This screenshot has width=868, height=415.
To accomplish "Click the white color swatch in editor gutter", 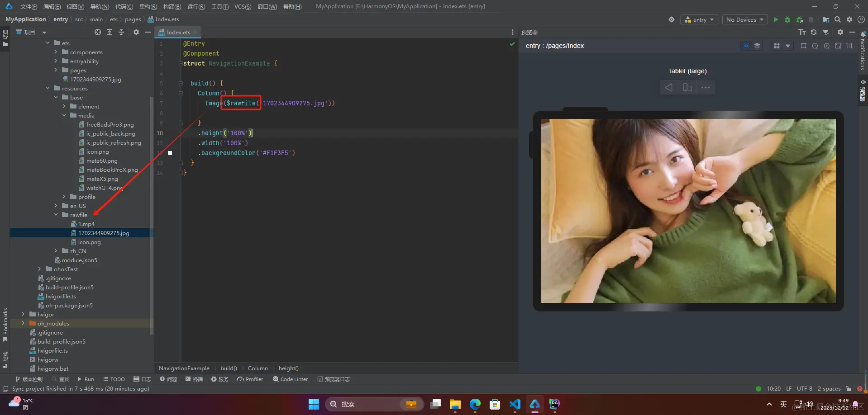I will pos(170,153).
